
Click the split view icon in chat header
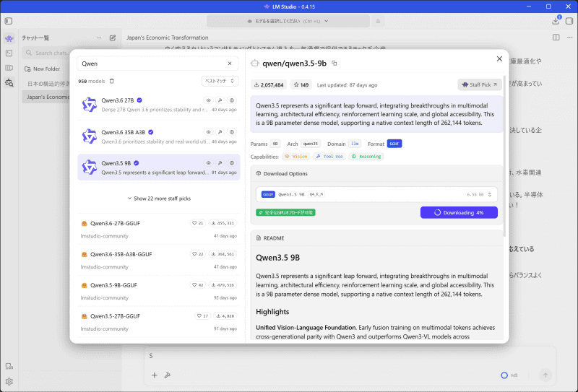pyautogui.click(x=556, y=38)
